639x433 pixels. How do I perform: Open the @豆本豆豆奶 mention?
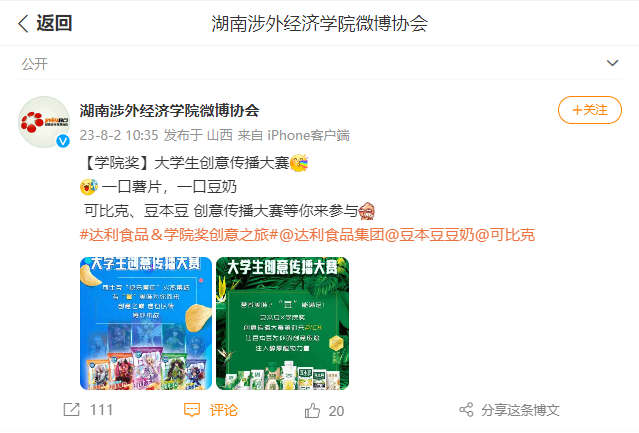[x=430, y=235]
